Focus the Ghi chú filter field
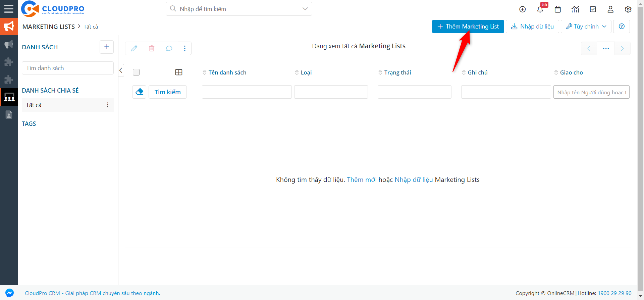Image resolution: width=644 pixels, height=300 pixels. point(506,92)
